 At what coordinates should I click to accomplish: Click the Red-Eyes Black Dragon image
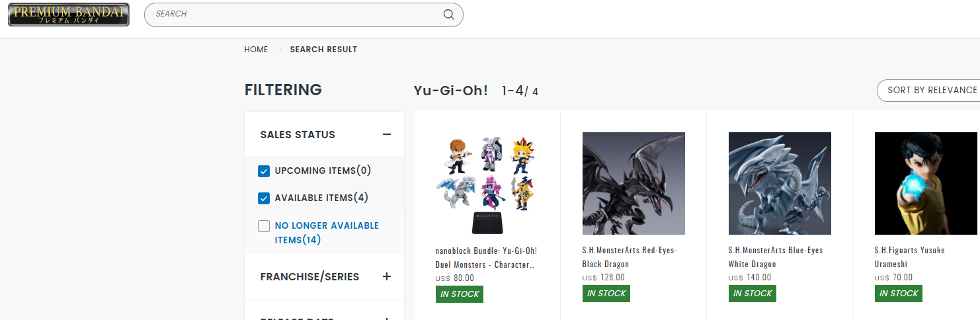pyautogui.click(x=633, y=183)
